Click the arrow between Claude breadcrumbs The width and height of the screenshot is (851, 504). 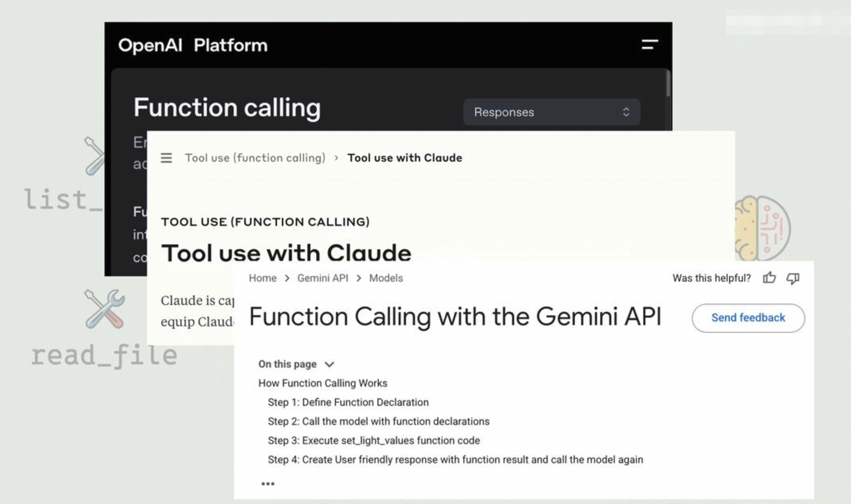point(336,158)
